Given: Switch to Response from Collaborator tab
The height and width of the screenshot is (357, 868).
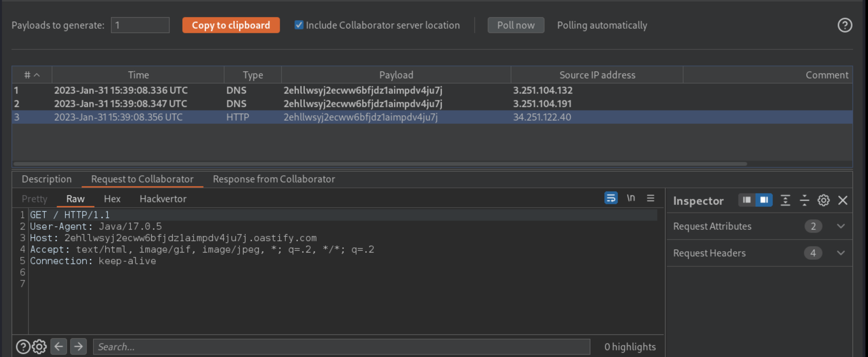Looking at the screenshot, I should [x=274, y=179].
